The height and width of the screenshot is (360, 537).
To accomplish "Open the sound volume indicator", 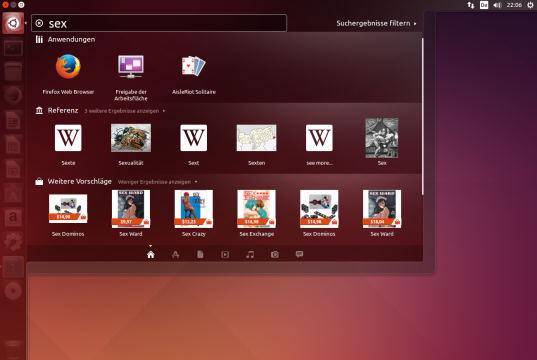I will (497, 5).
